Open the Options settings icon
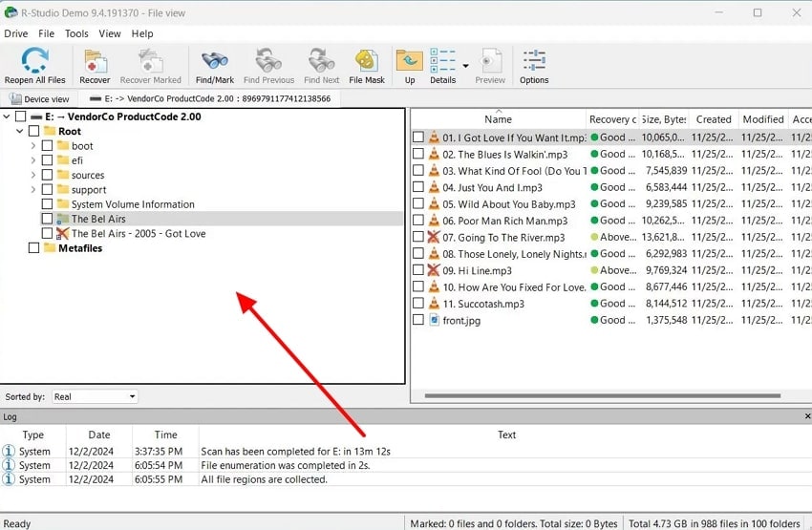The width and height of the screenshot is (812, 530). coord(534,60)
